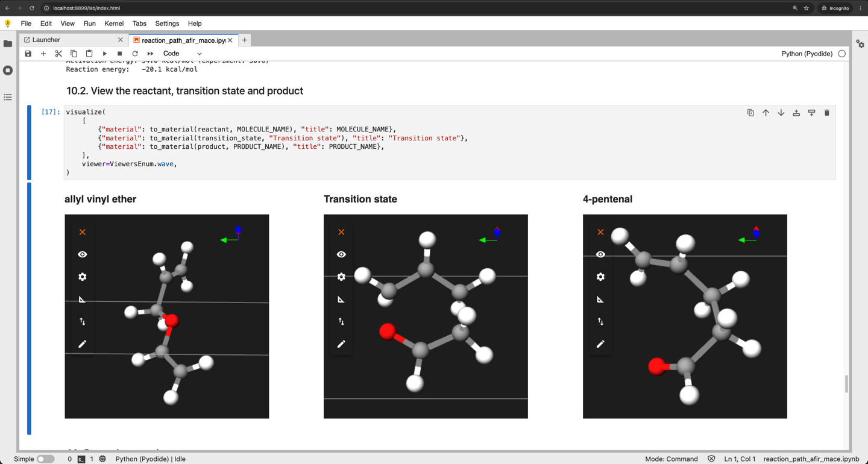Toggle eye view in Transition state viewer
Screen dimensions: 868x464
[341, 254]
